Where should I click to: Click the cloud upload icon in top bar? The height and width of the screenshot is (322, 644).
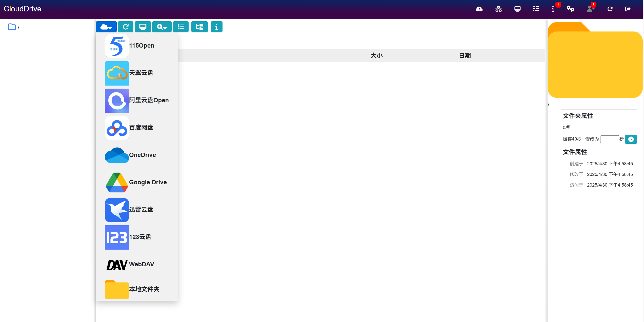[x=479, y=9]
